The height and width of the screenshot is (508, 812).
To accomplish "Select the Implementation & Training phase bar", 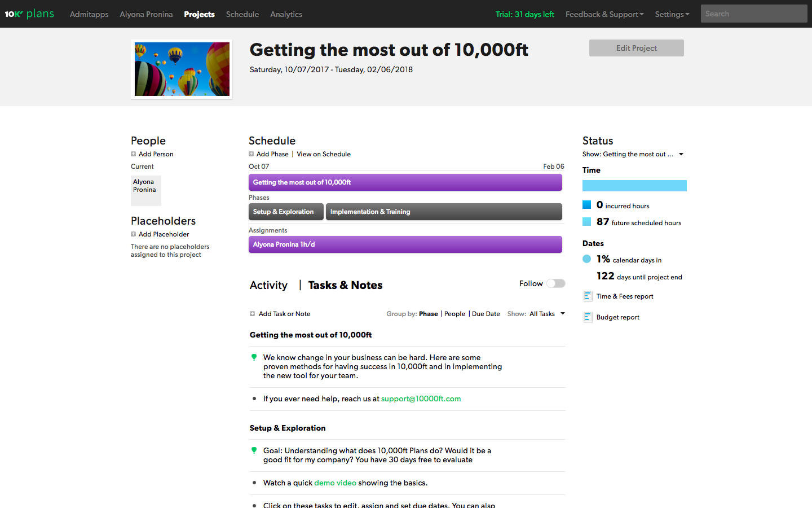I will (x=444, y=212).
